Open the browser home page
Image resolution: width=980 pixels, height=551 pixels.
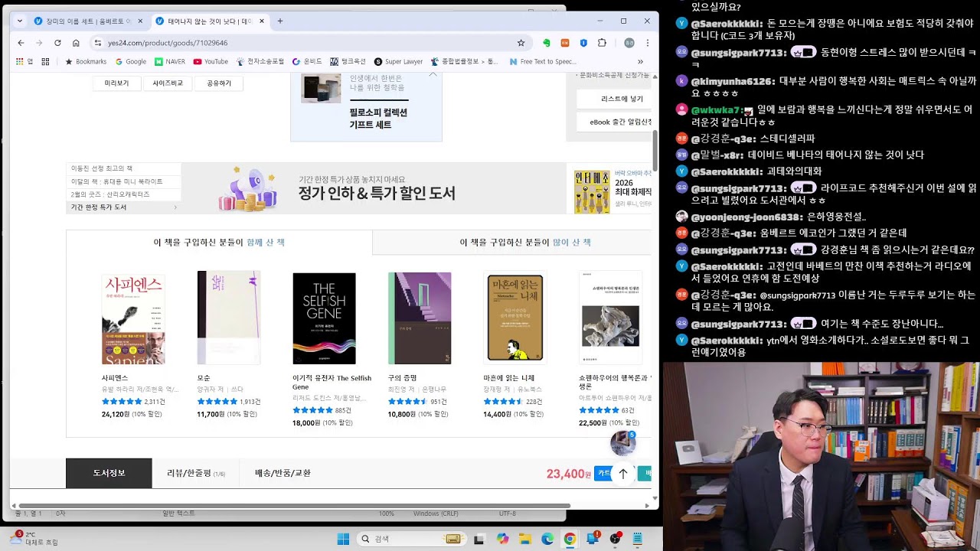point(76,43)
